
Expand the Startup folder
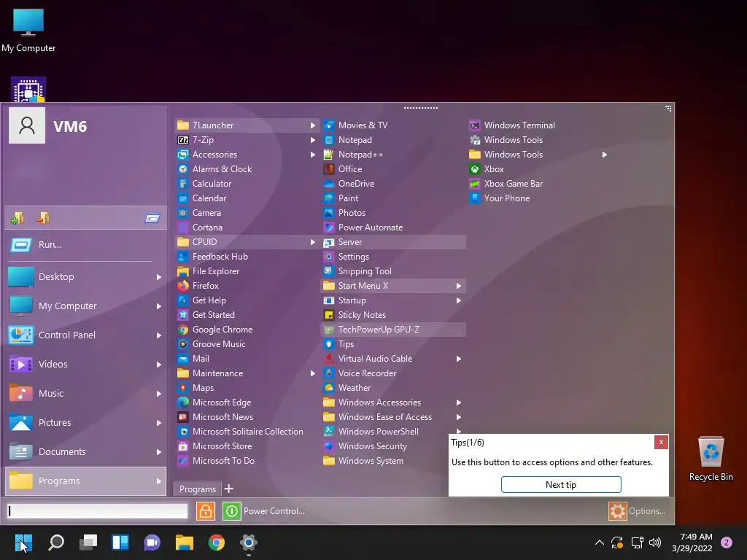(392, 300)
